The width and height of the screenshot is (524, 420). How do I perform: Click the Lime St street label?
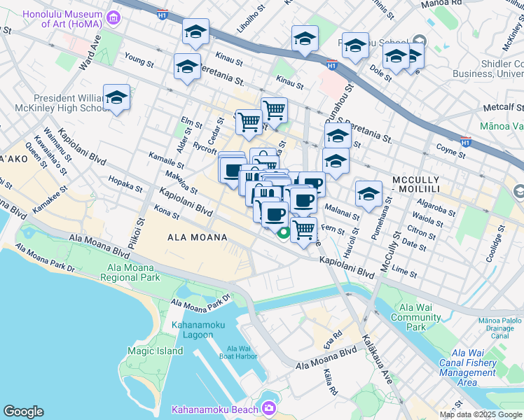[404, 272]
